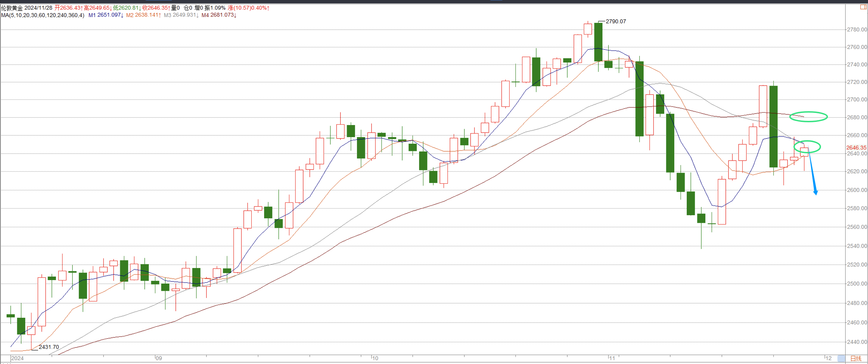
Task: Select the M3 2649.931 moving average label
Action: coord(181,15)
